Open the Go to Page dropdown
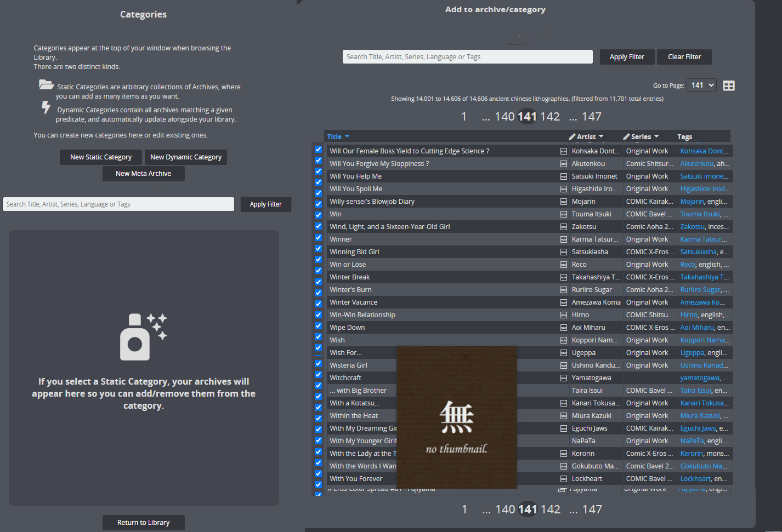This screenshot has height=532, width=782. point(701,85)
